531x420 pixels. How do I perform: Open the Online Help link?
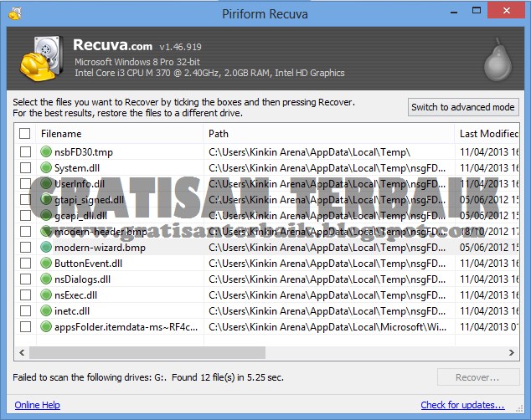pyautogui.click(x=37, y=405)
